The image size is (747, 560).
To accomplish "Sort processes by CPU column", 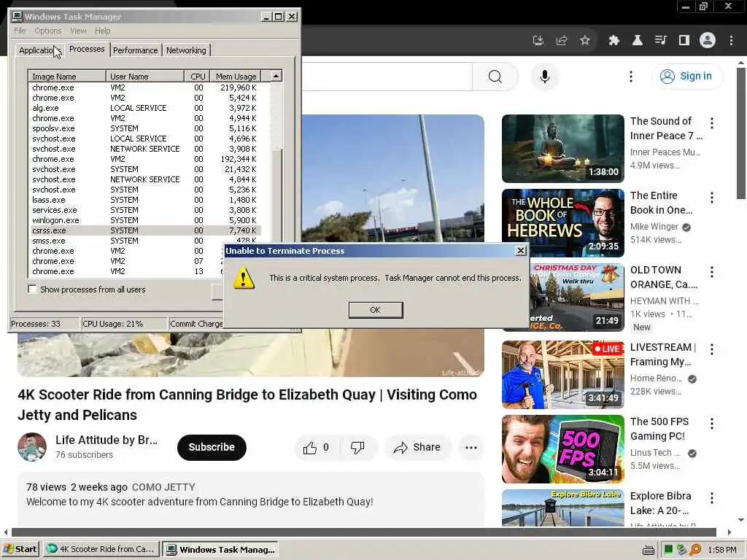I will tap(197, 76).
